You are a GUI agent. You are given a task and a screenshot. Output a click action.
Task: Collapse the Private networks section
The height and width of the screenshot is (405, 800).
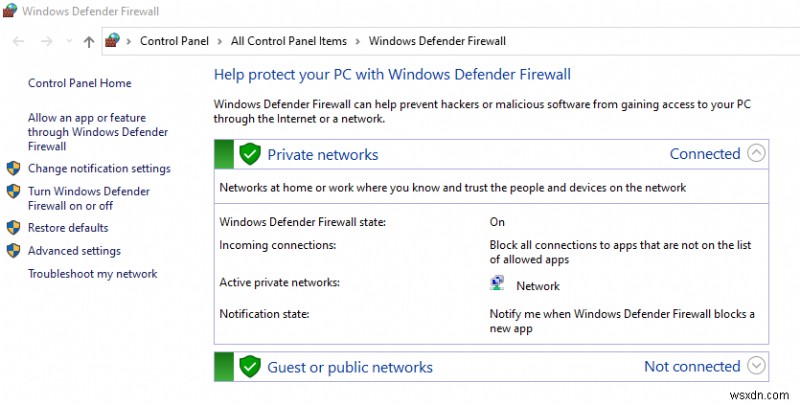756,153
